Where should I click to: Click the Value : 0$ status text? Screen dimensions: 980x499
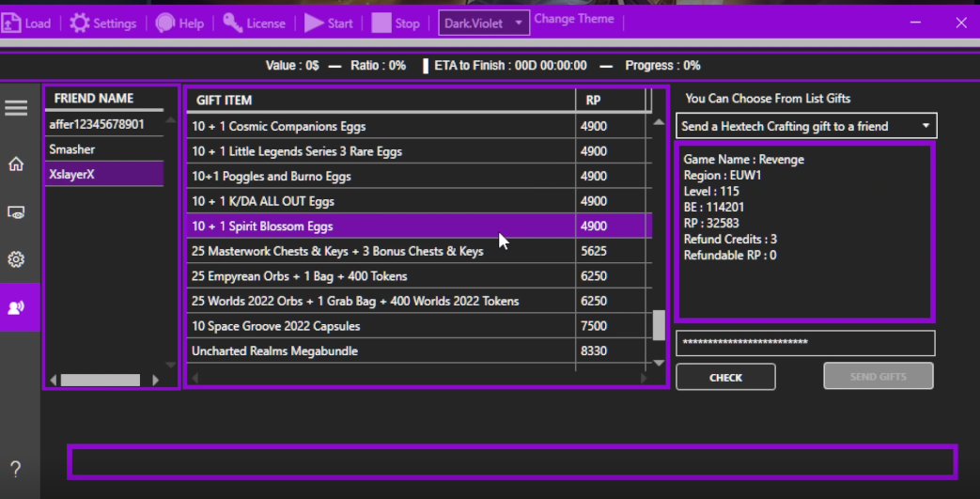[x=292, y=66]
